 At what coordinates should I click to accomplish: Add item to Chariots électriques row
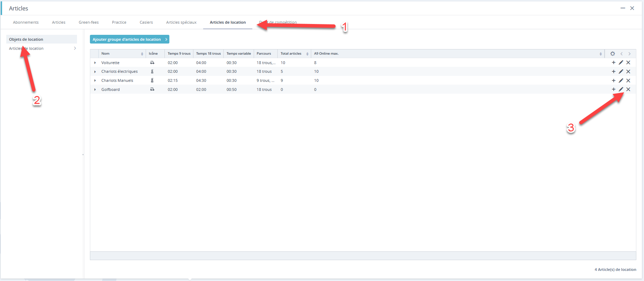[x=614, y=71]
